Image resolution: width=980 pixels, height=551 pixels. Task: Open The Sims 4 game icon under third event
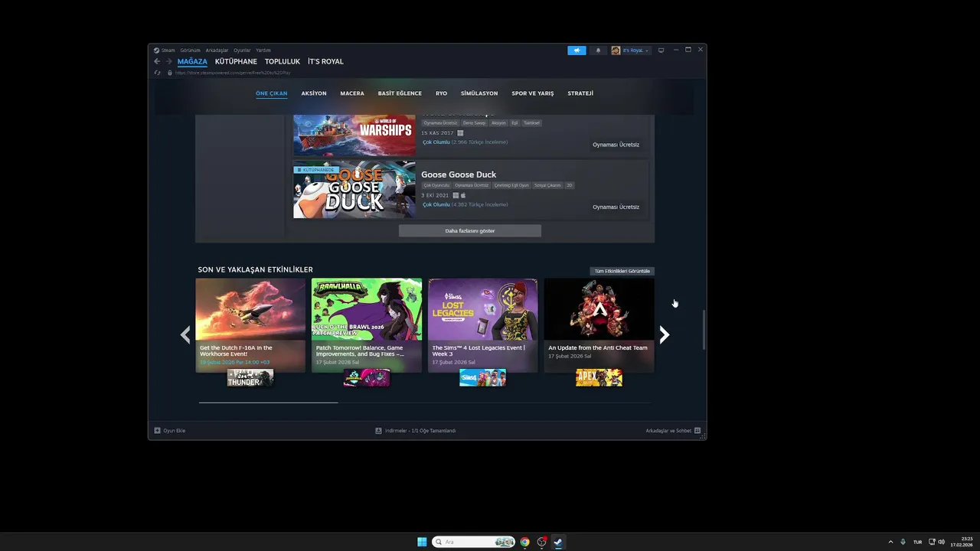click(482, 378)
